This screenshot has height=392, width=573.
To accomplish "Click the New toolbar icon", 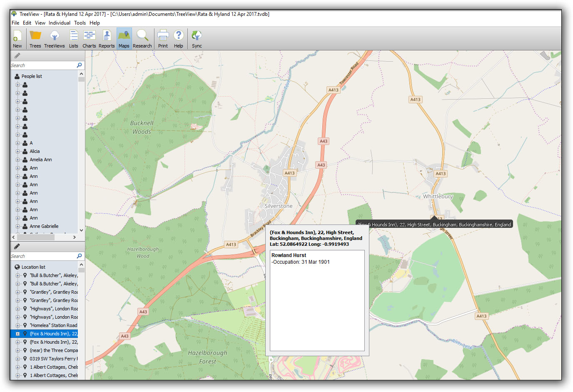I will point(17,39).
